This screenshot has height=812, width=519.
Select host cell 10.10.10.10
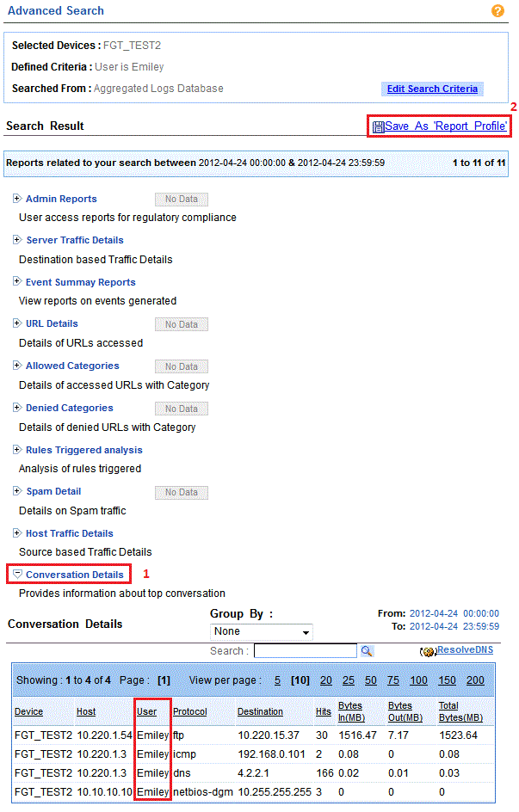click(105, 792)
